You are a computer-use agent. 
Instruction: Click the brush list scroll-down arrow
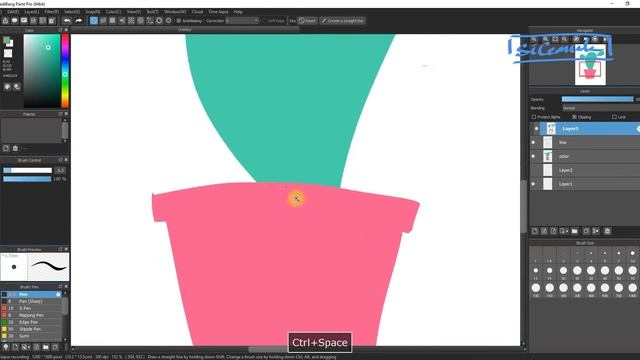(65, 339)
